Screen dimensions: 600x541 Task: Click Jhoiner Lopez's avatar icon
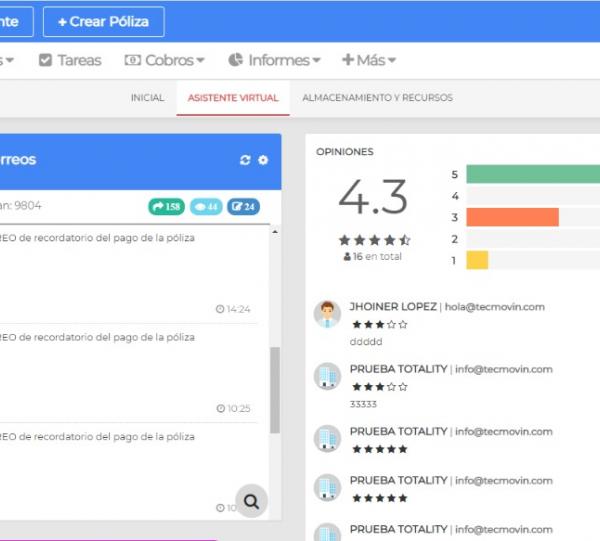pos(327,314)
